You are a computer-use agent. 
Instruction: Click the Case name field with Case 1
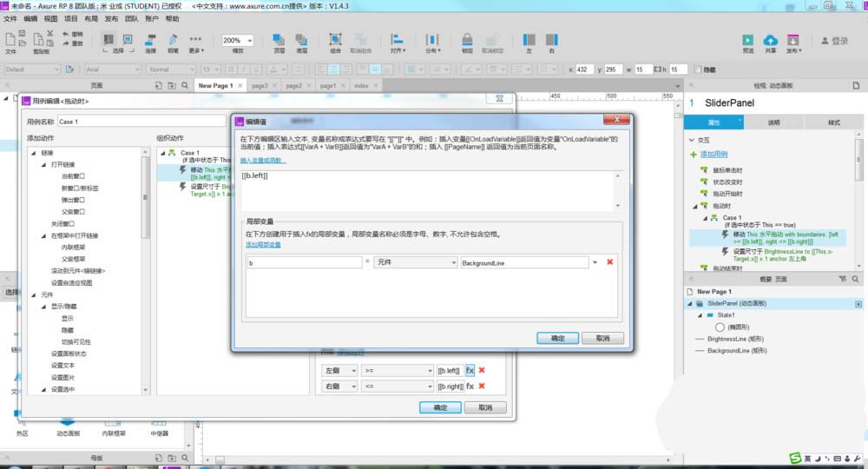click(141, 122)
